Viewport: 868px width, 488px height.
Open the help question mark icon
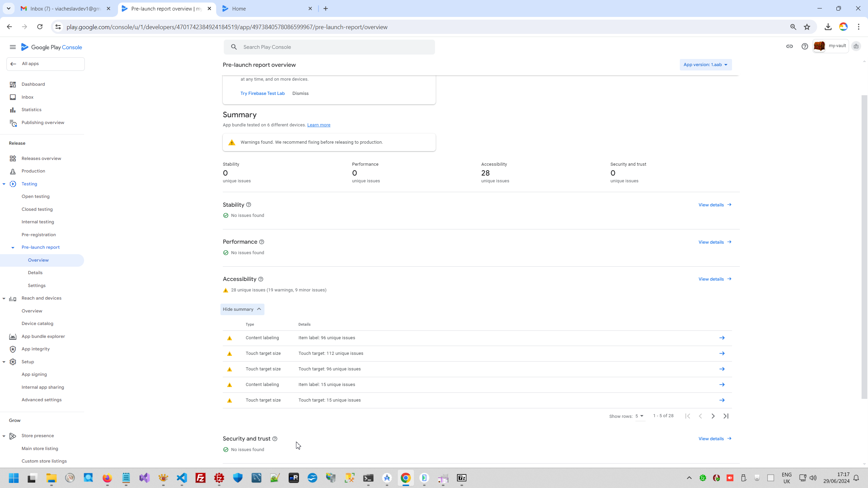[805, 46]
